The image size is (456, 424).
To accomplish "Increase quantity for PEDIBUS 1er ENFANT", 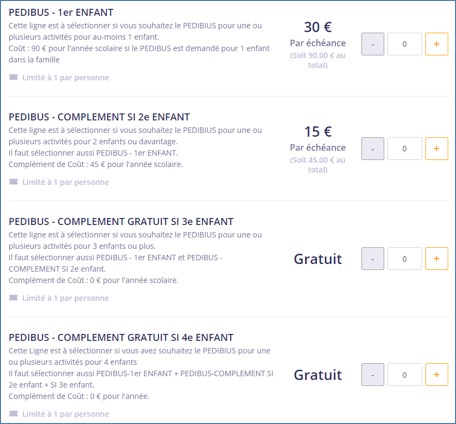I will point(436,44).
